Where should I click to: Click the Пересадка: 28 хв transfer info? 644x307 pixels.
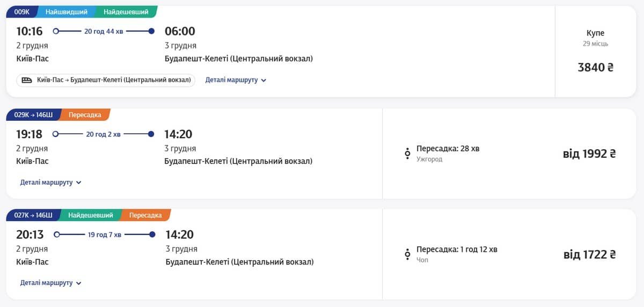click(448, 149)
